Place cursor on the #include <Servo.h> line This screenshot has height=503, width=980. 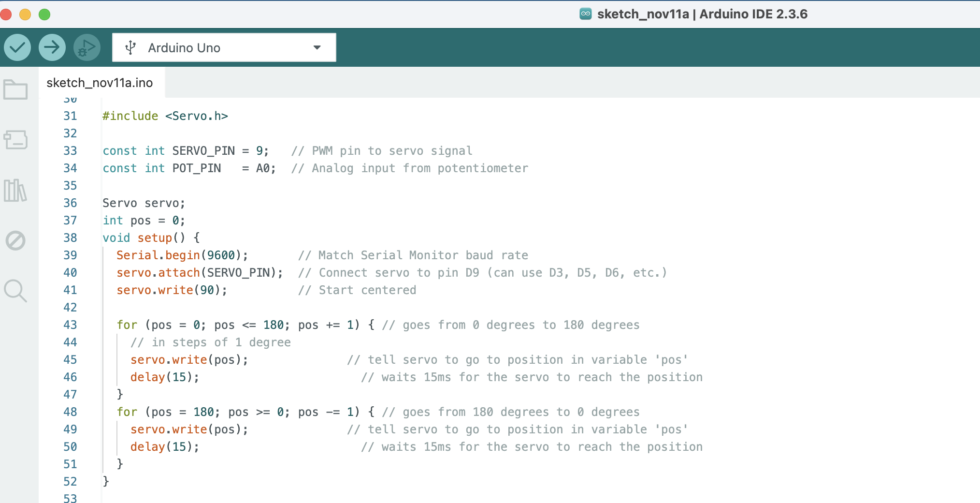coord(165,116)
